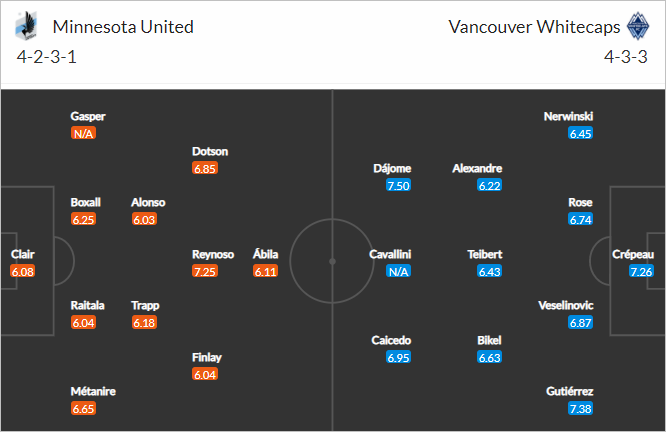Select Reynoso's 7.25 rating badge
Image resolution: width=666 pixels, height=432 pixels.
[205, 271]
